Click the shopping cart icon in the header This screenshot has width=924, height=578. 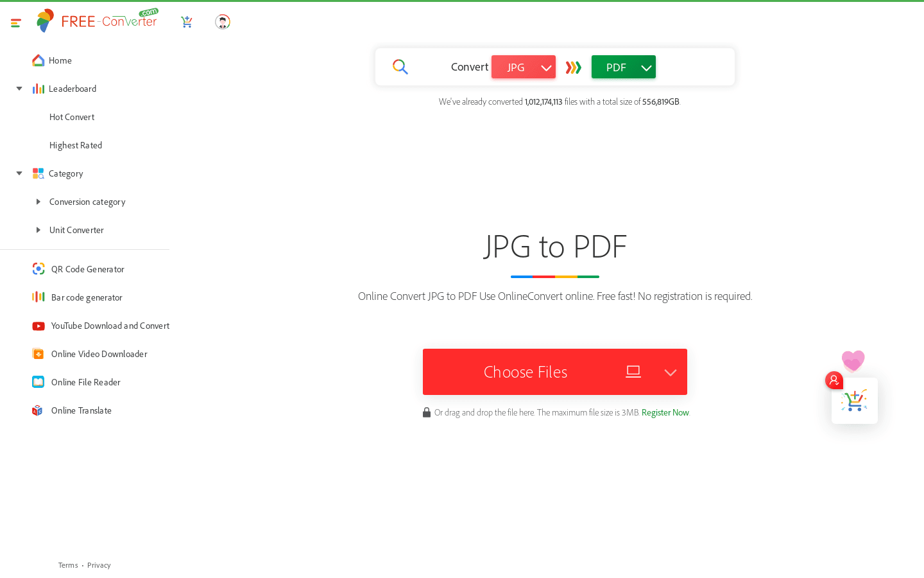click(187, 21)
